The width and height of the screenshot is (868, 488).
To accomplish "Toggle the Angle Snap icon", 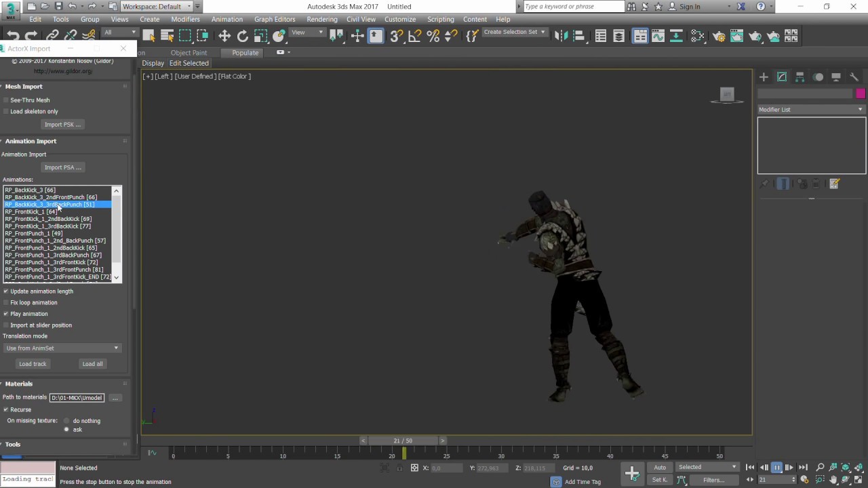I will [x=415, y=36].
